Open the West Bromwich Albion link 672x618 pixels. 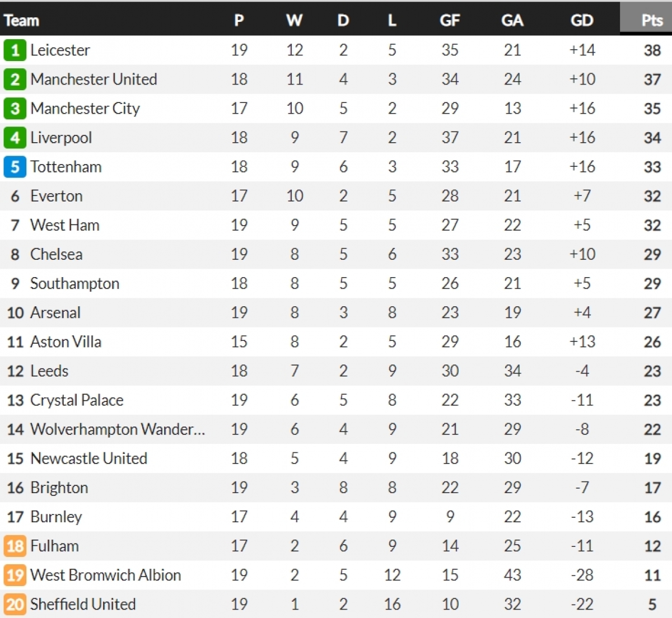pos(105,575)
